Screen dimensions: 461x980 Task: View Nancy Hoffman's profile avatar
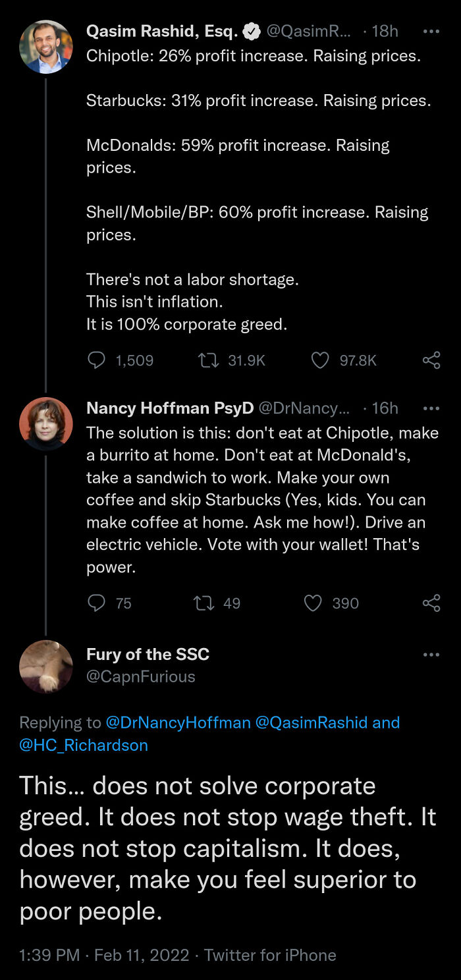click(45, 423)
